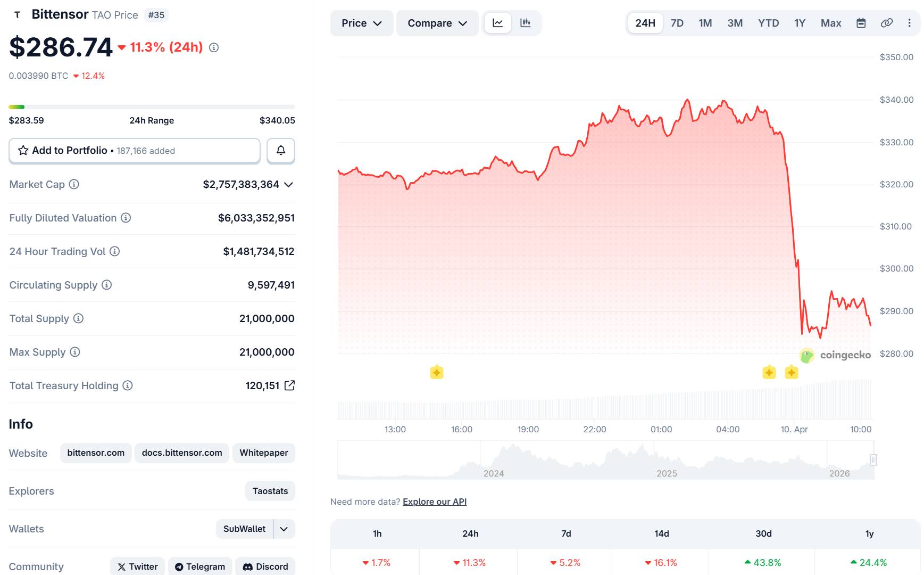
Task: Click the leftmost yellow news marker on chart
Action: pyautogui.click(x=436, y=372)
